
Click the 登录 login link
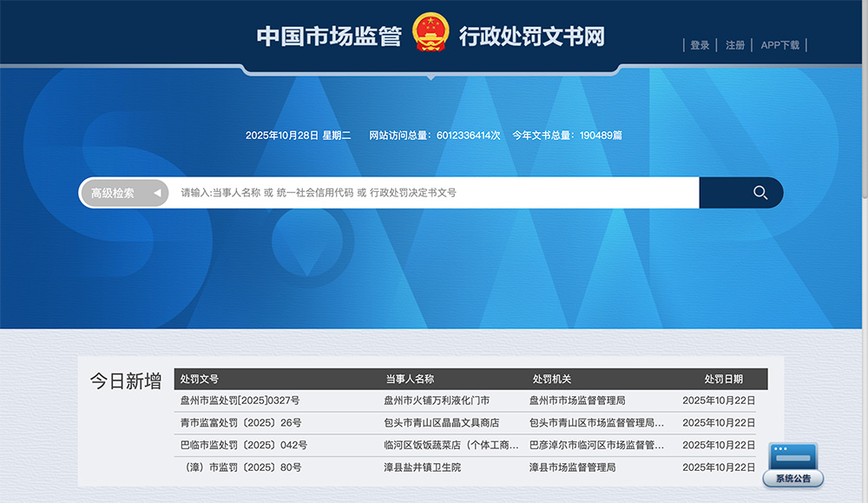700,45
